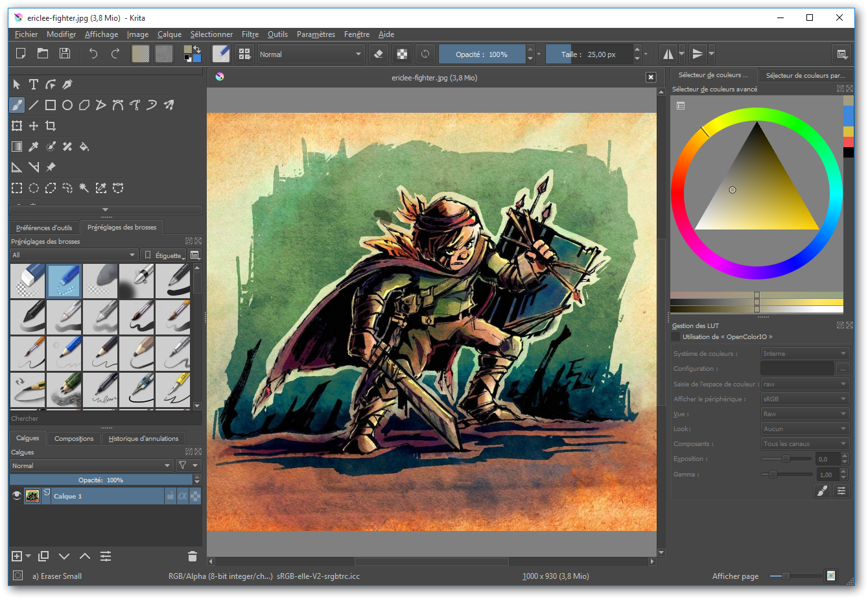Select the Ellipse shape tool
Image resolution: width=868 pixels, height=599 pixels.
[67, 105]
